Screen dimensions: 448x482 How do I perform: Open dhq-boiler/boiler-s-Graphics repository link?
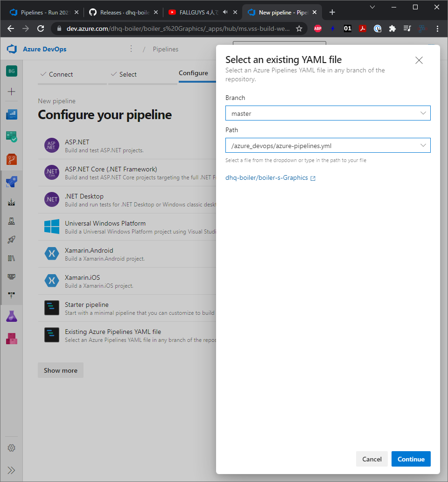(x=266, y=178)
